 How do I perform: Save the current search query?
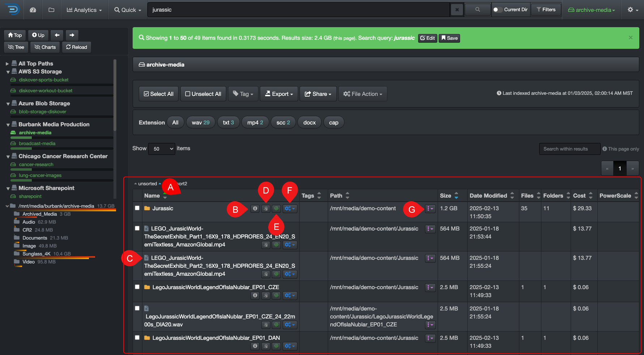pyautogui.click(x=449, y=38)
